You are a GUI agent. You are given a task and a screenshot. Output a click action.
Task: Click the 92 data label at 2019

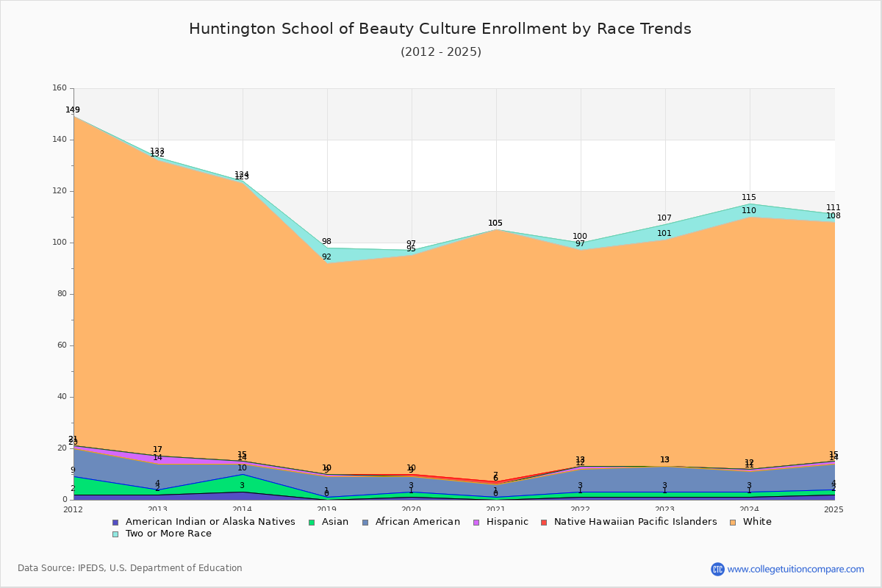pos(326,257)
